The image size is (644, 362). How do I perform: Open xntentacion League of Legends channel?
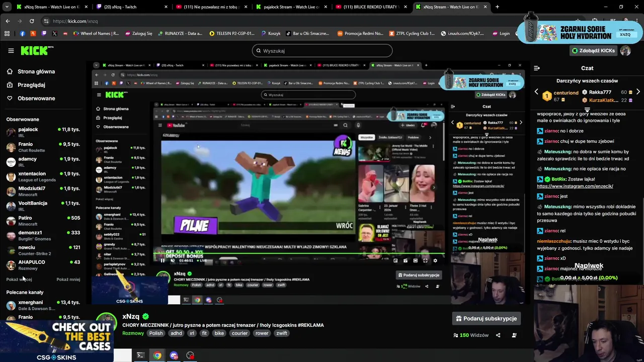(43, 176)
